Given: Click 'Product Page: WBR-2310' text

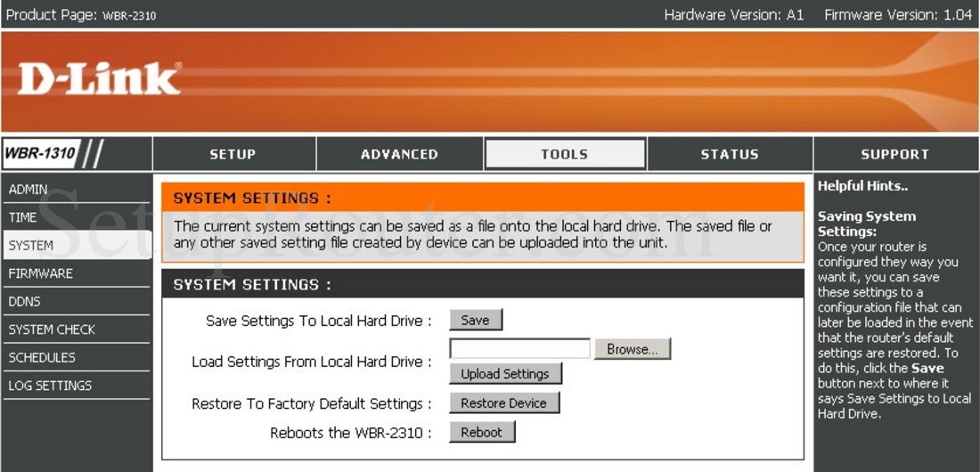Looking at the screenshot, I should (x=80, y=14).
